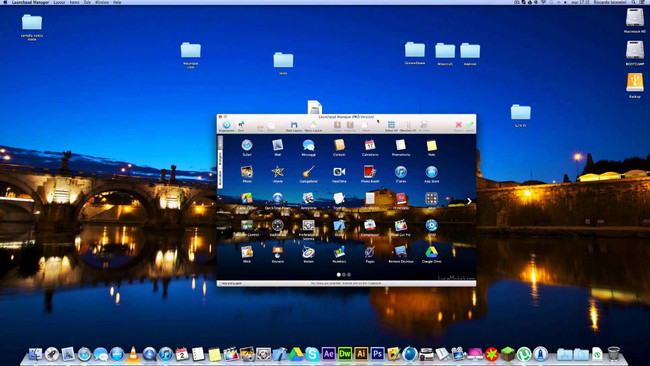The width and height of the screenshot is (650, 366).
Task: Click the Deselect All toolbar button
Action: pyautogui.click(x=408, y=126)
